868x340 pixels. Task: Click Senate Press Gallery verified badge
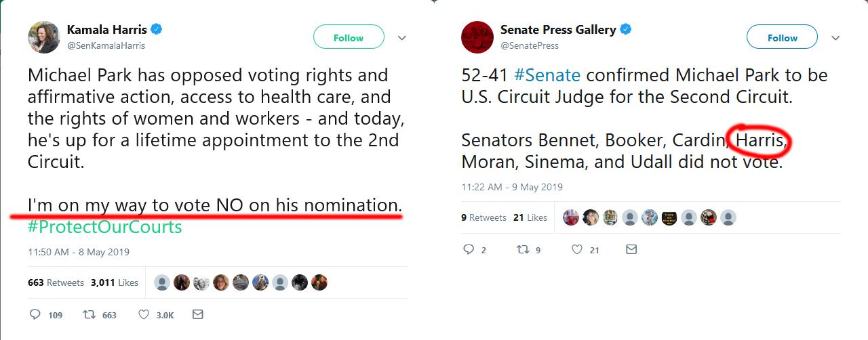tap(627, 29)
